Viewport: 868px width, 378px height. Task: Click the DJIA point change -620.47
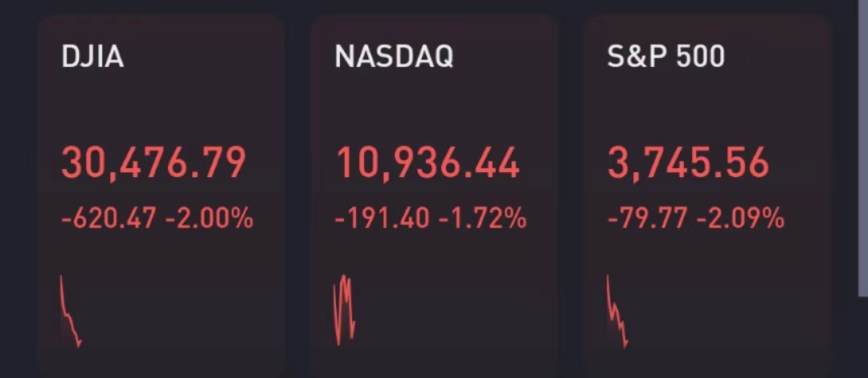pos(108,218)
